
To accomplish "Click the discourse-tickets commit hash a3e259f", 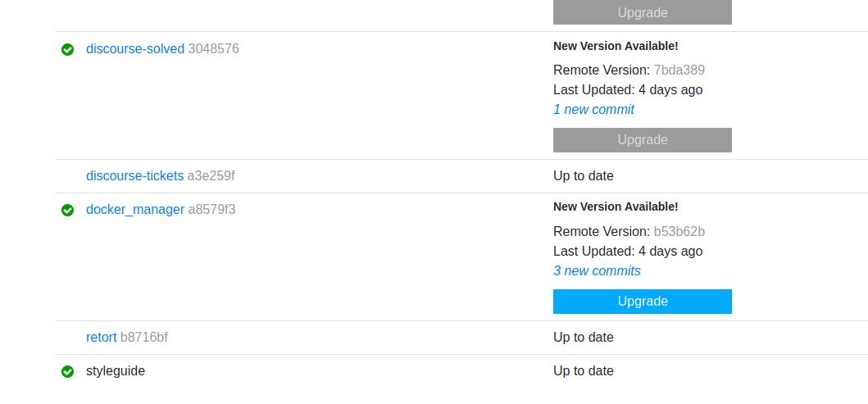I will point(211,176).
